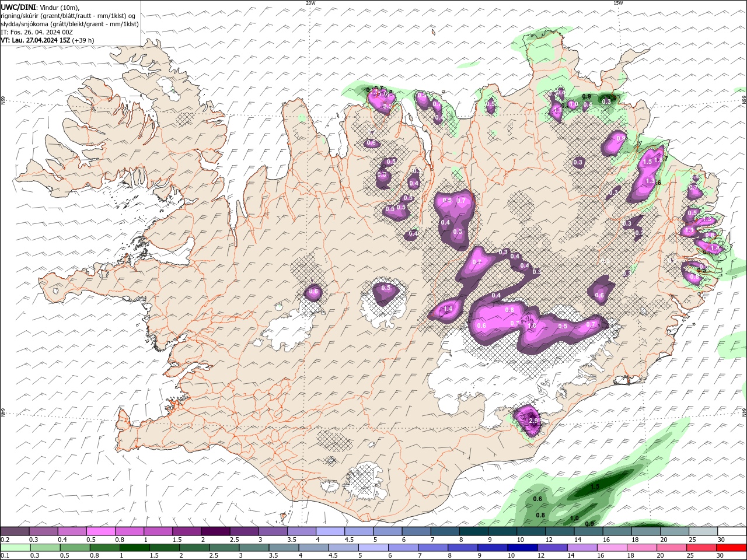Click upper legend swatch starting at 0.8
The image size is (747, 560).
pos(130,531)
